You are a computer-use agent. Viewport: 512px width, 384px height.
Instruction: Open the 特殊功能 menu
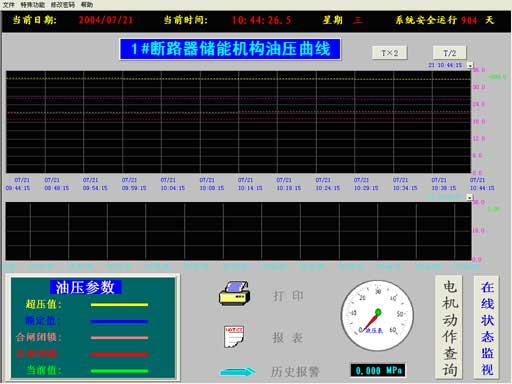[33, 5]
